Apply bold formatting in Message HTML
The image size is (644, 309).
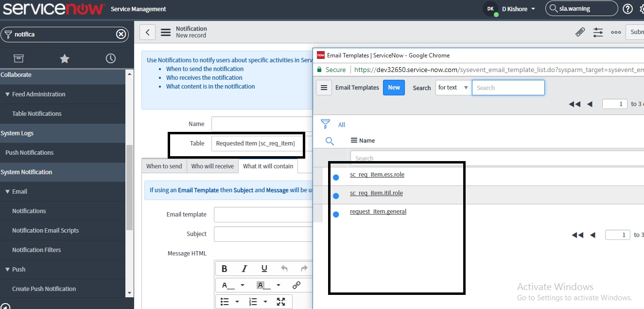[x=225, y=269]
